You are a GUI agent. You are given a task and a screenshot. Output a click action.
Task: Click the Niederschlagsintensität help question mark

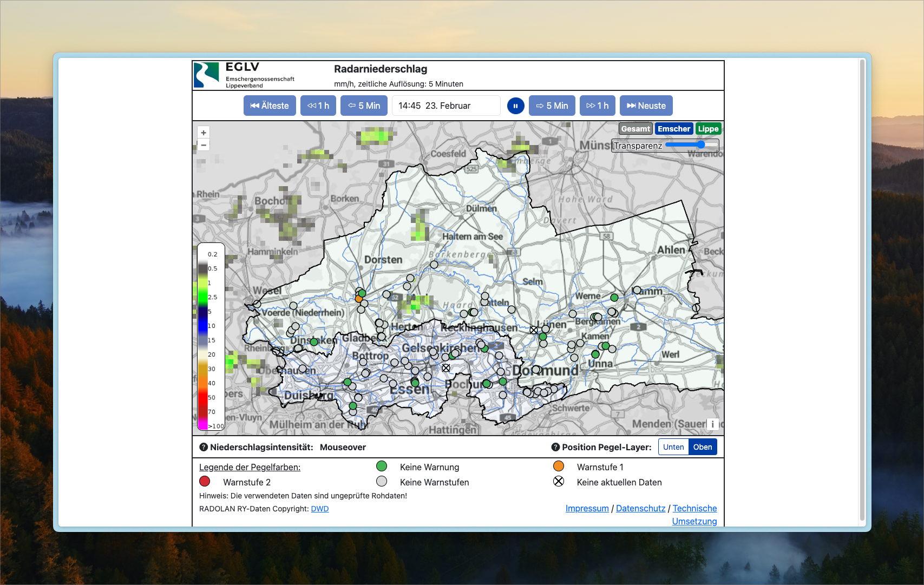(204, 447)
